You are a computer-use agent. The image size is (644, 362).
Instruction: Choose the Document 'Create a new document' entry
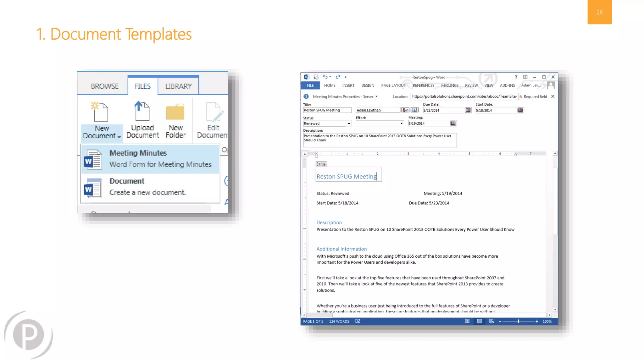pos(150,188)
